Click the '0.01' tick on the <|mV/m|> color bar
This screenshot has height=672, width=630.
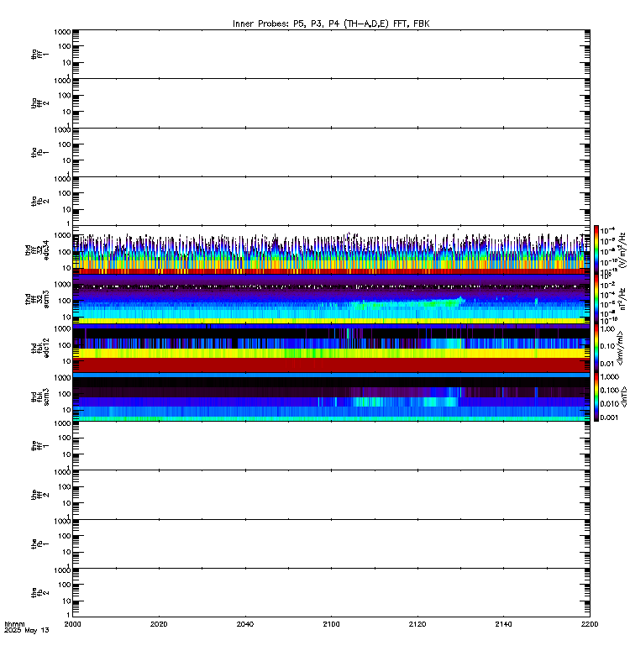607,365
